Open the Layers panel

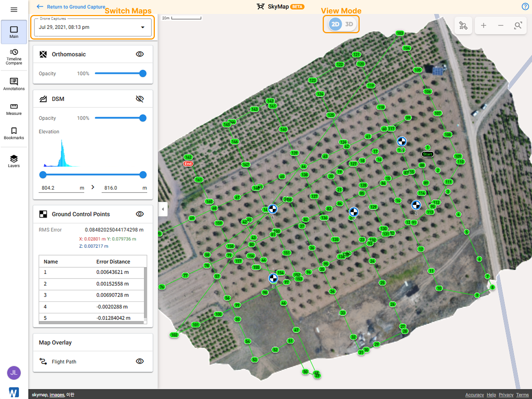click(14, 161)
